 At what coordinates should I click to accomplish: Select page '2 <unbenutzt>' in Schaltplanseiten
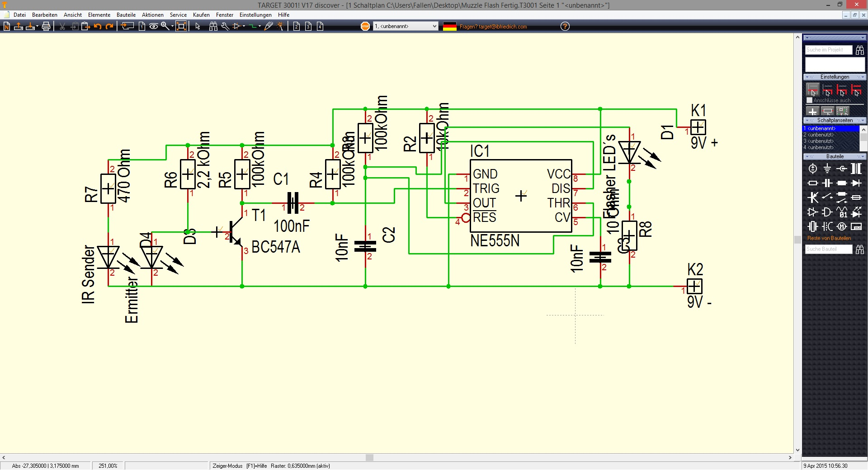pos(831,135)
